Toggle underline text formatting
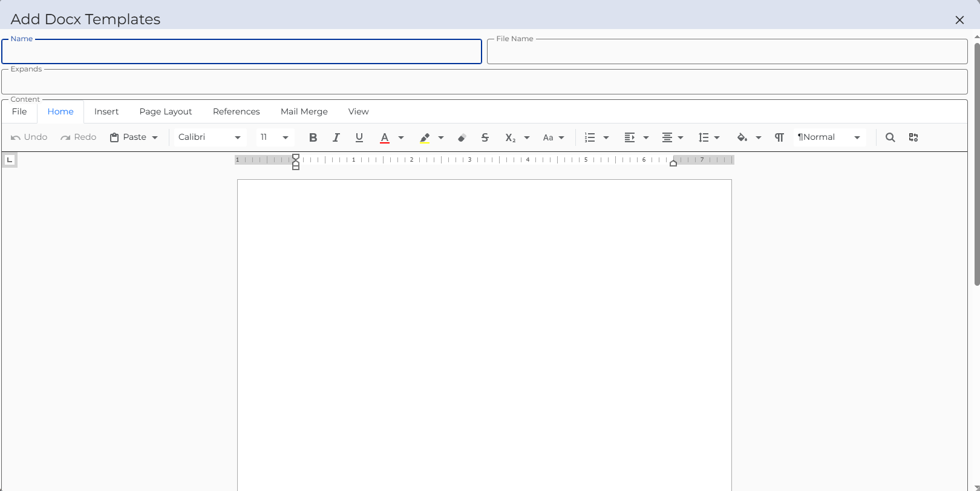 pos(359,137)
